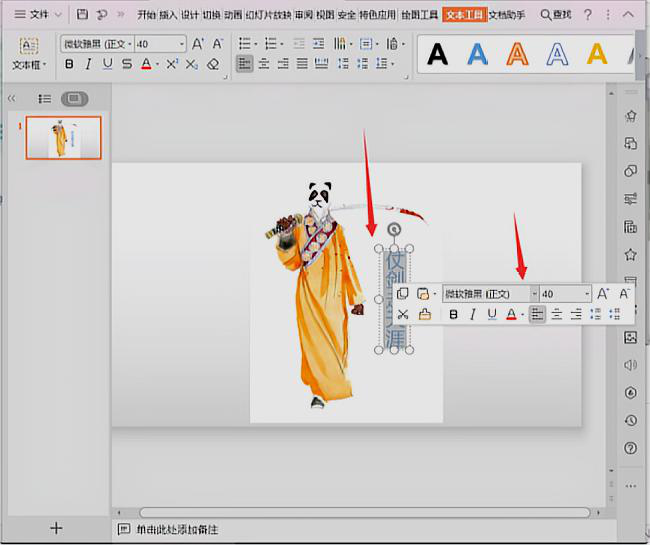The image size is (650, 545).
Task: Open the 幻灯片放映 tab
Action: click(269, 15)
